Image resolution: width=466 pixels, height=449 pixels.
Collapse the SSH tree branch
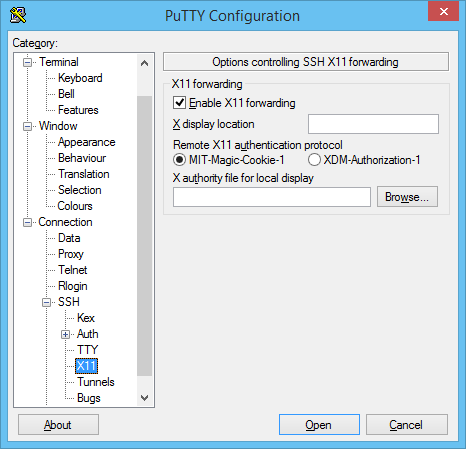[46, 302]
